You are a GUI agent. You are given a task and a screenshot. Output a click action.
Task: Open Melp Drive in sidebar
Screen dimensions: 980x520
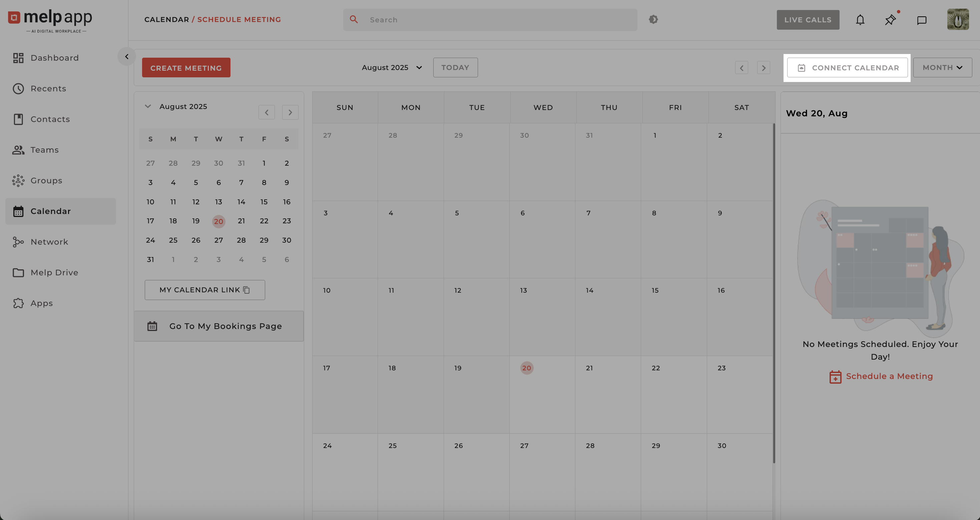54,273
